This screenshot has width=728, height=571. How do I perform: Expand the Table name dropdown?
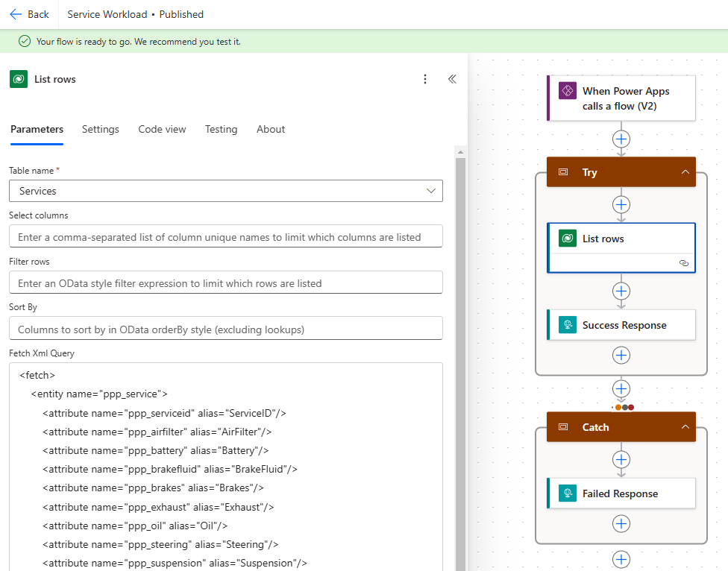coord(430,191)
